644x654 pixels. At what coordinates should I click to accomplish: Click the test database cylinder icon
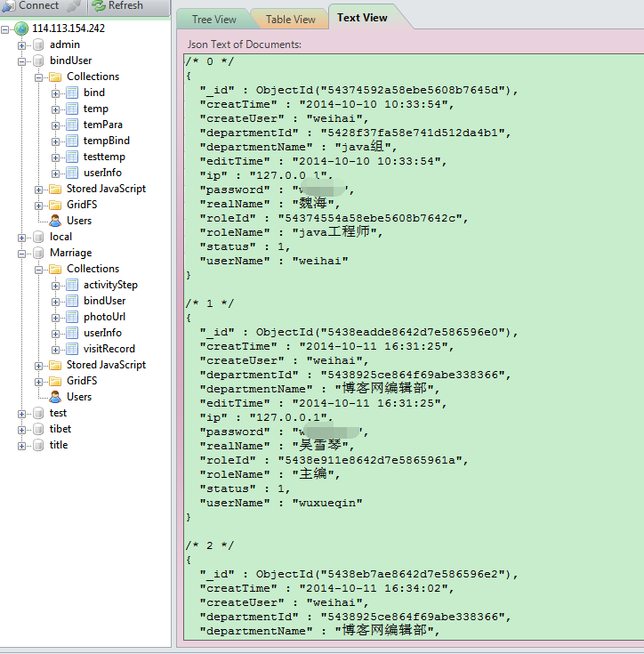(38, 413)
